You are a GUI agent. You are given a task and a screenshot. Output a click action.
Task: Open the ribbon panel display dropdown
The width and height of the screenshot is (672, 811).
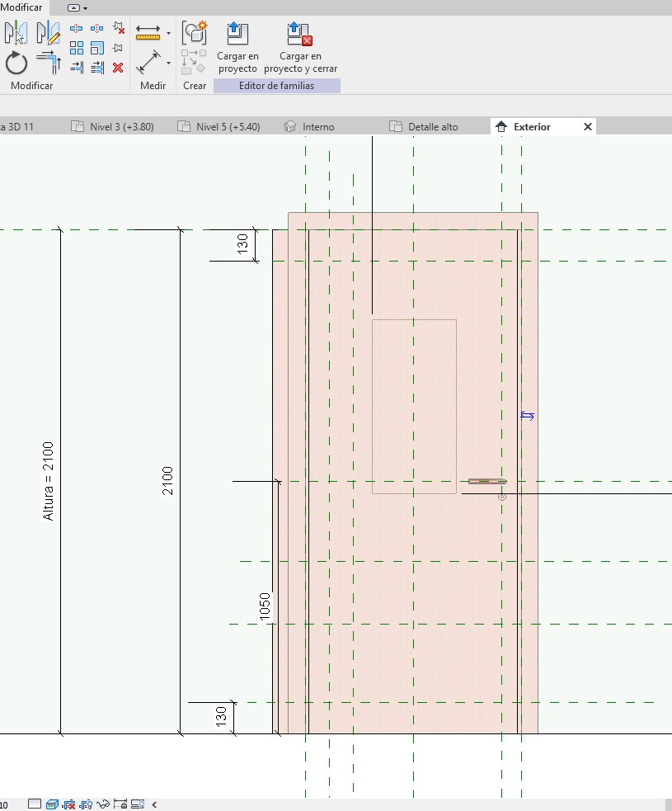coord(78,7)
